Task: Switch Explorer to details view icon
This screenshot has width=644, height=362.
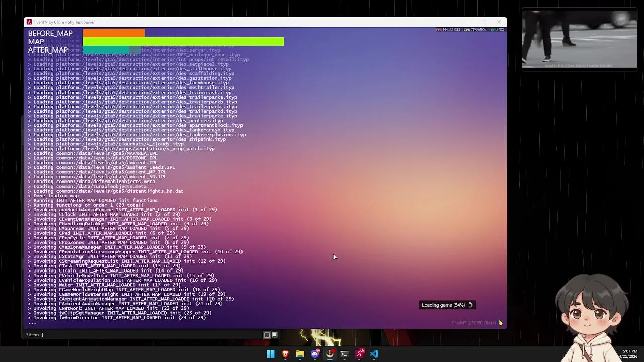Action: tap(267, 335)
